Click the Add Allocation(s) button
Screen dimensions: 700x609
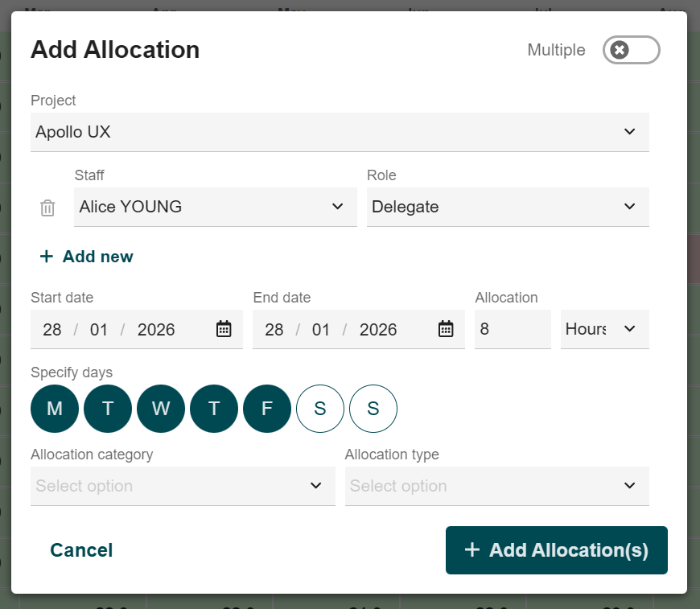click(x=557, y=550)
